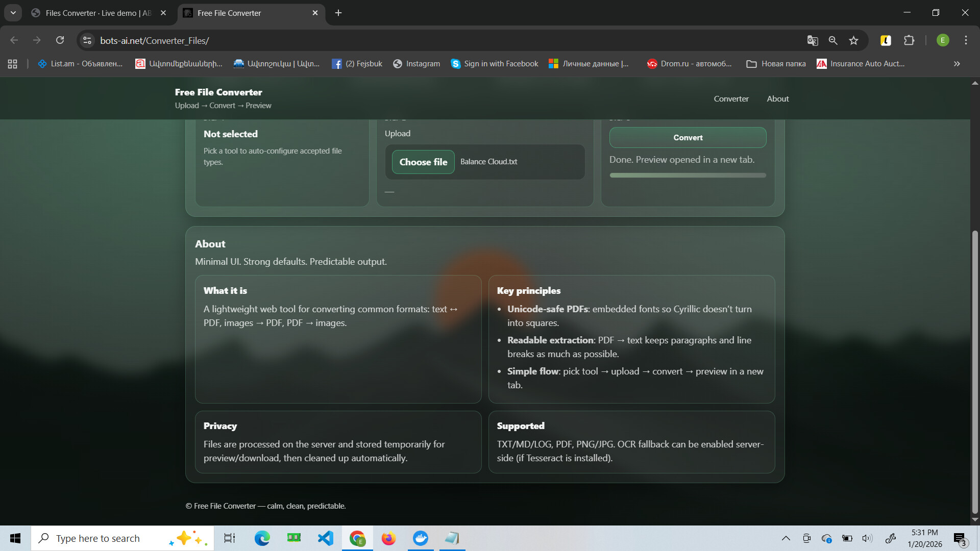Expand hidden icons in the system tray
This screenshot has height=551, width=980.
point(786,538)
